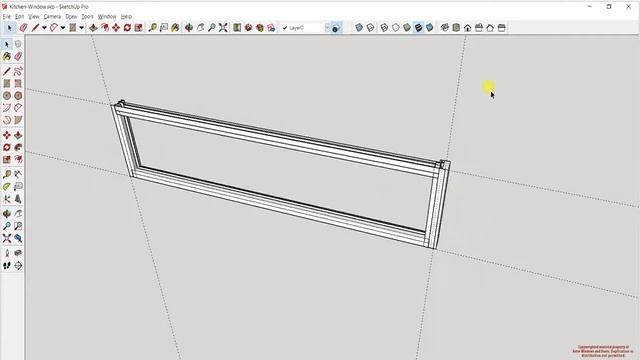640x360 pixels.
Task: Open the Camera menu
Action: pos(52,16)
